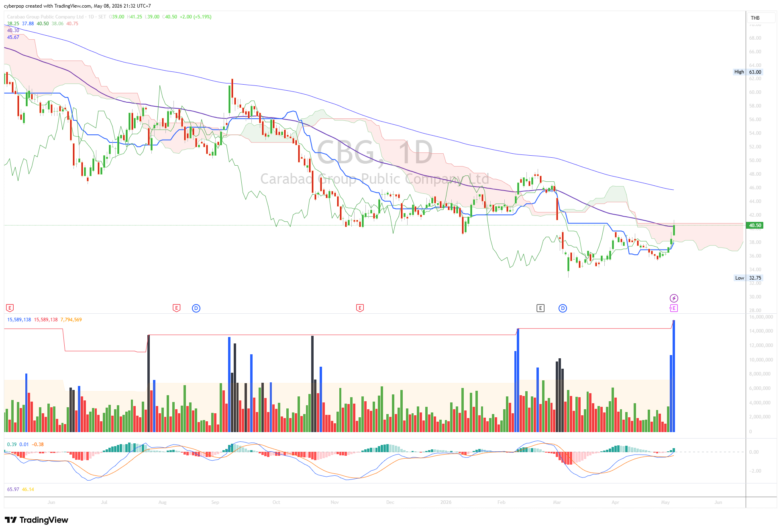
Task: Click the Sep label on time axis
Action: coord(215,502)
